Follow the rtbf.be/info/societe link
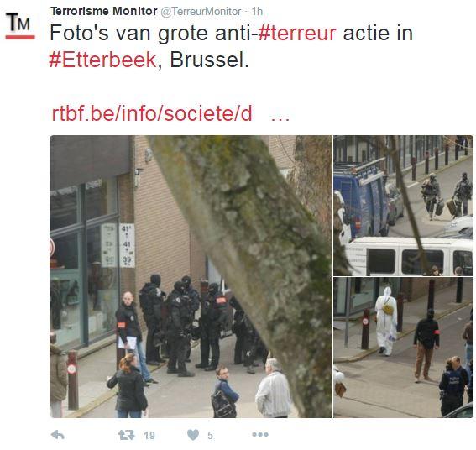Image resolution: width=476 pixels, height=450 pixels. pos(152,113)
